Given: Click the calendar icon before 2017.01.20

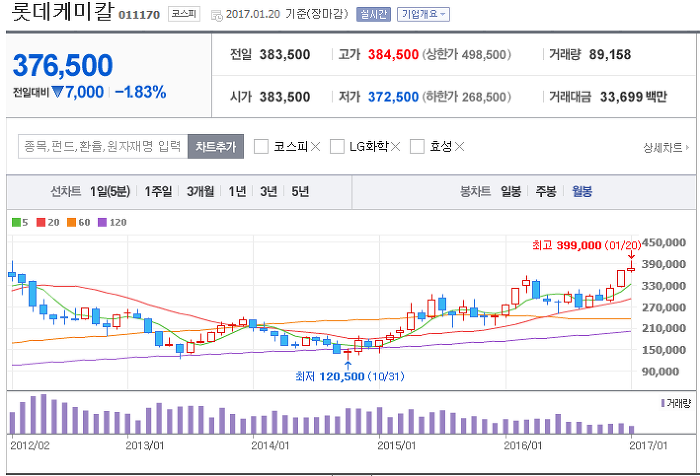Looking at the screenshot, I should [x=217, y=16].
